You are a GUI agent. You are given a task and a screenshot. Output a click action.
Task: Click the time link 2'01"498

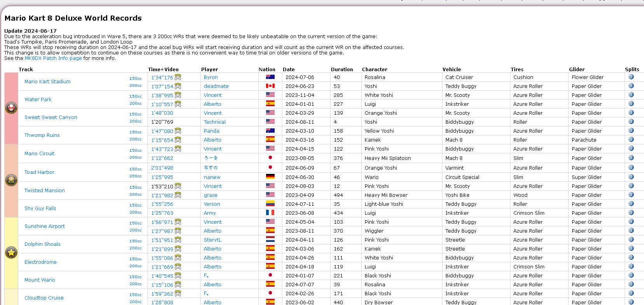tap(162, 168)
